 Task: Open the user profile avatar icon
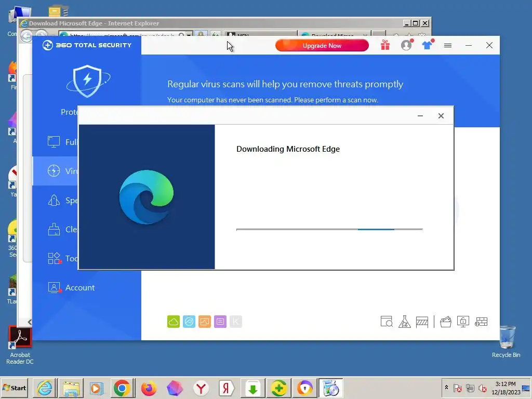[x=406, y=45]
